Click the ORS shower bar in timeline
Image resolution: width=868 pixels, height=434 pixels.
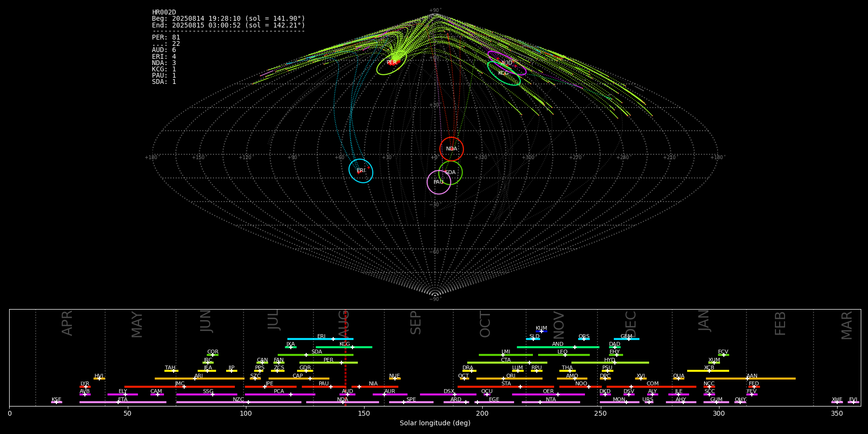[584, 339]
